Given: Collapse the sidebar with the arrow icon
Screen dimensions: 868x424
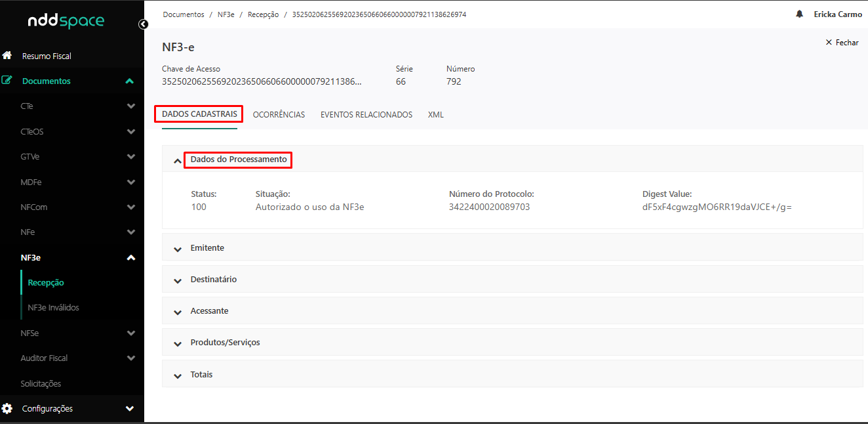Looking at the screenshot, I should (143, 24).
